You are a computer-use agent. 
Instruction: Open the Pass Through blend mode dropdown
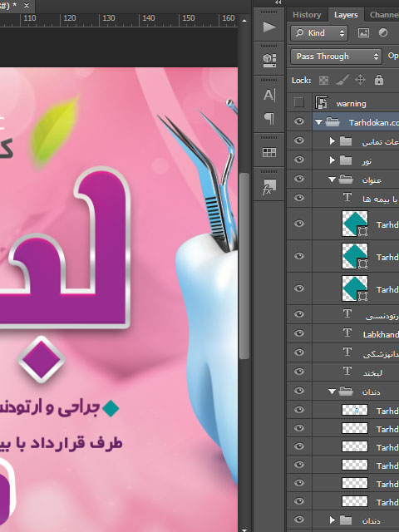(336, 57)
